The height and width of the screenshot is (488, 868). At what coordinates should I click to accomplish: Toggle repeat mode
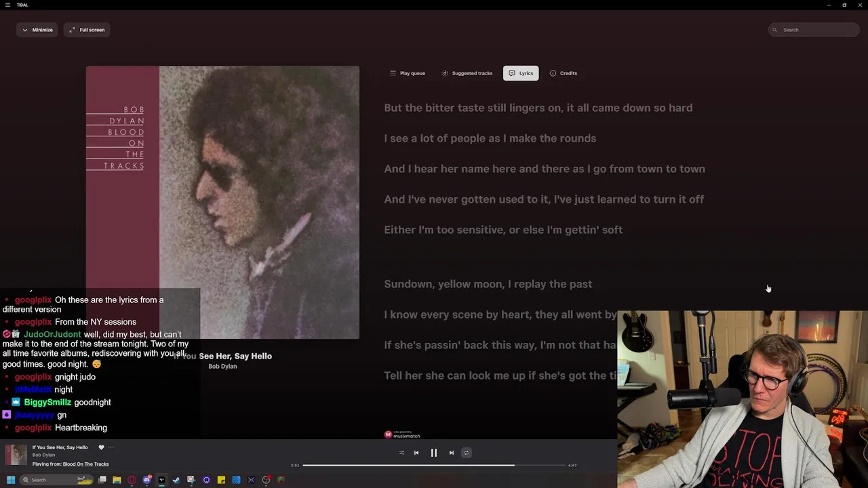[467, 453]
